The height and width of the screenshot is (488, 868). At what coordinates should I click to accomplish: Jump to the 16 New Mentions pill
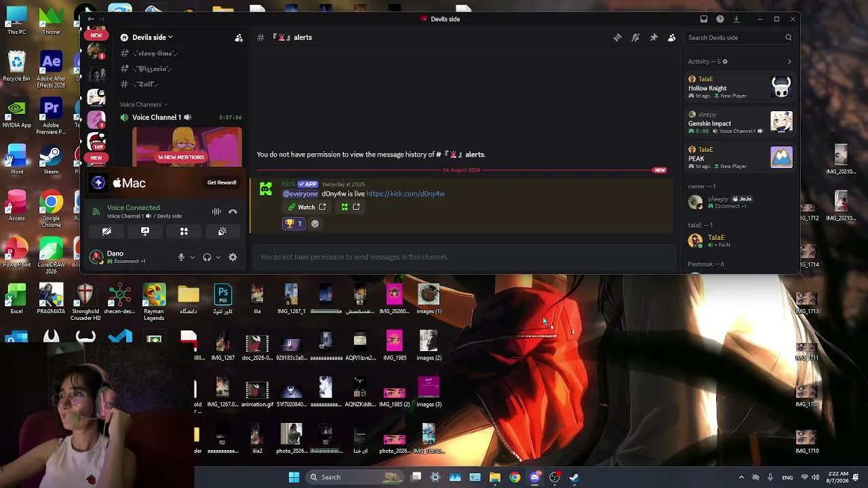coord(181,157)
